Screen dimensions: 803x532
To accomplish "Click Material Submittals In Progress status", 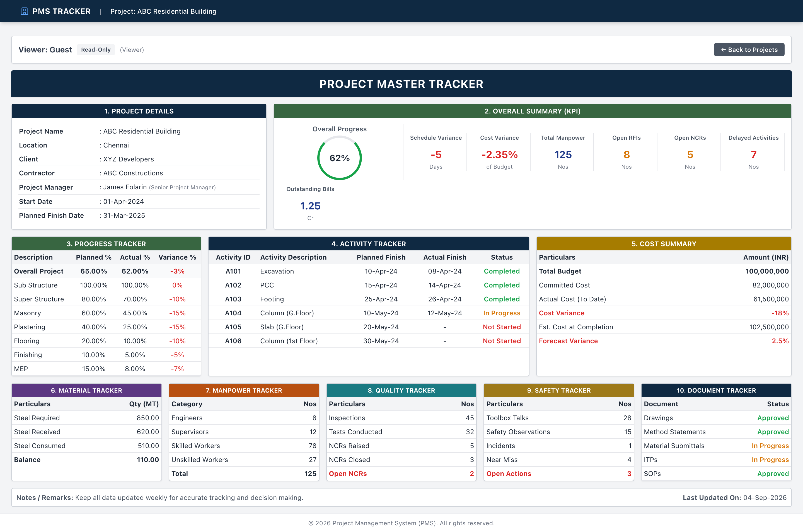I will [x=770, y=446].
